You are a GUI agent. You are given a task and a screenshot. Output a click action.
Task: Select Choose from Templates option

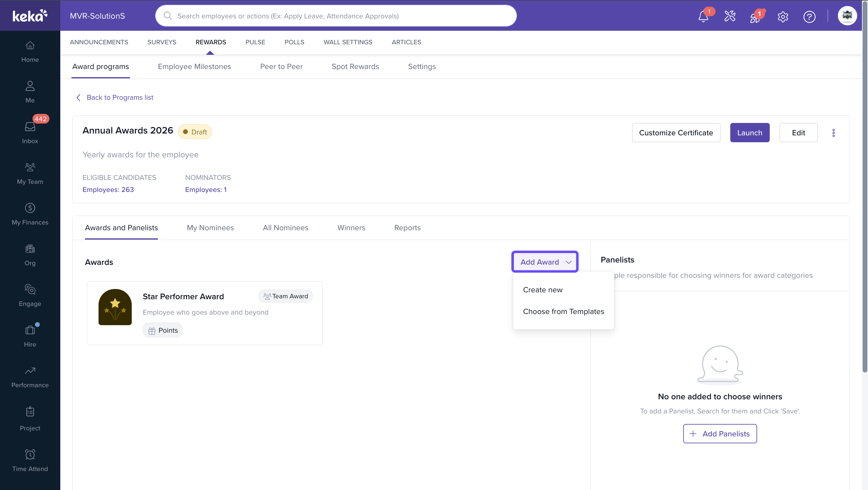[x=563, y=311]
